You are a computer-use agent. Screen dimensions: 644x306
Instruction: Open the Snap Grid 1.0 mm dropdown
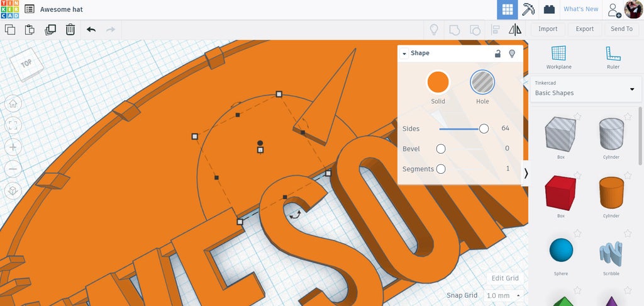(504, 295)
